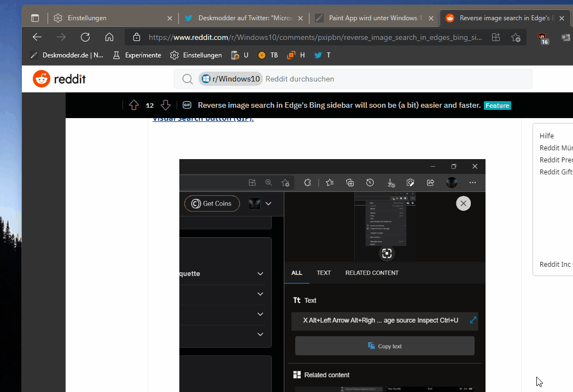Click the collections icon in GIF toolbar
573x392 pixels.
tap(350, 183)
